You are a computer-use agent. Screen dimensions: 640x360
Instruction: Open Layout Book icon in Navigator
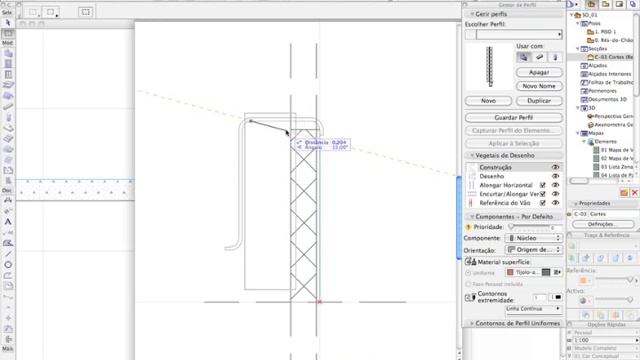click(620, 4)
